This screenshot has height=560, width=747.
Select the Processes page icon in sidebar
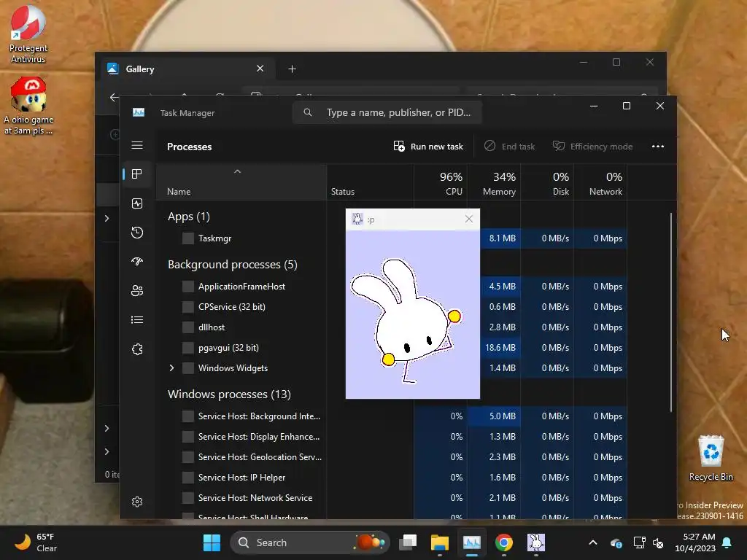point(137,174)
